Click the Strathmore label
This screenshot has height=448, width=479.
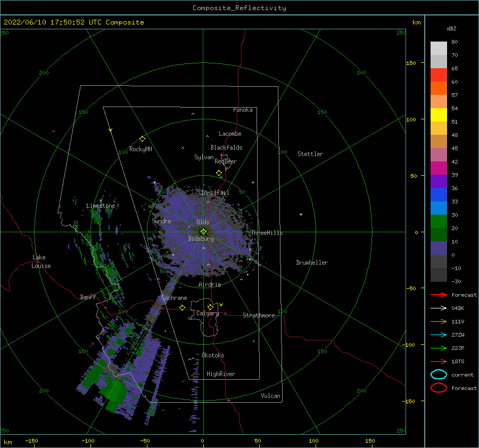click(x=259, y=315)
